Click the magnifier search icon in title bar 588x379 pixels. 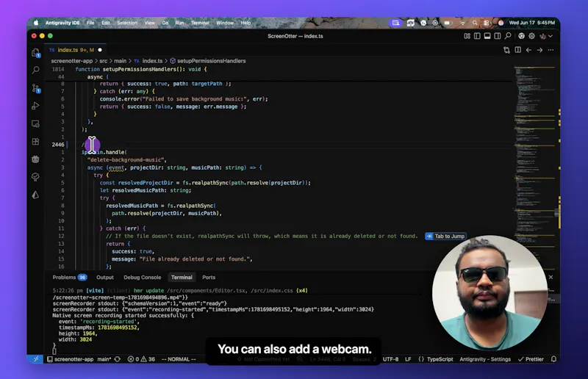(508, 36)
